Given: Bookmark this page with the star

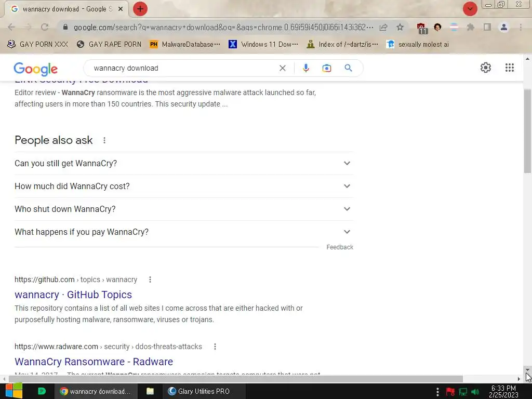Looking at the screenshot, I should (400, 27).
